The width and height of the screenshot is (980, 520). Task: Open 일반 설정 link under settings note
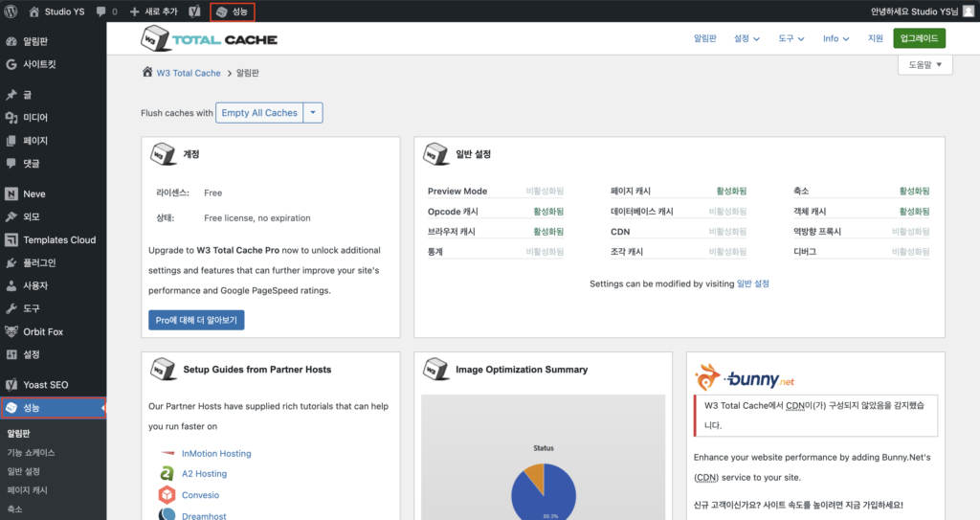pos(753,283)
